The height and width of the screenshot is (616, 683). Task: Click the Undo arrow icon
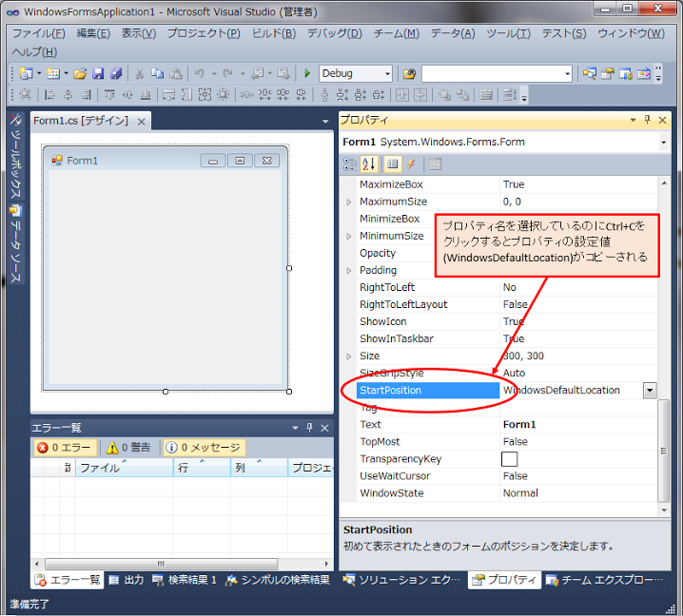[x=199, y=73]
